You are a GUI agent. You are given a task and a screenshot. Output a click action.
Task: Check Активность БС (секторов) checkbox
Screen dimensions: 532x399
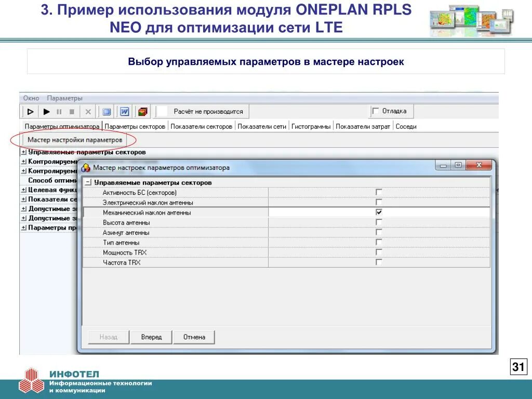point(379,192)
